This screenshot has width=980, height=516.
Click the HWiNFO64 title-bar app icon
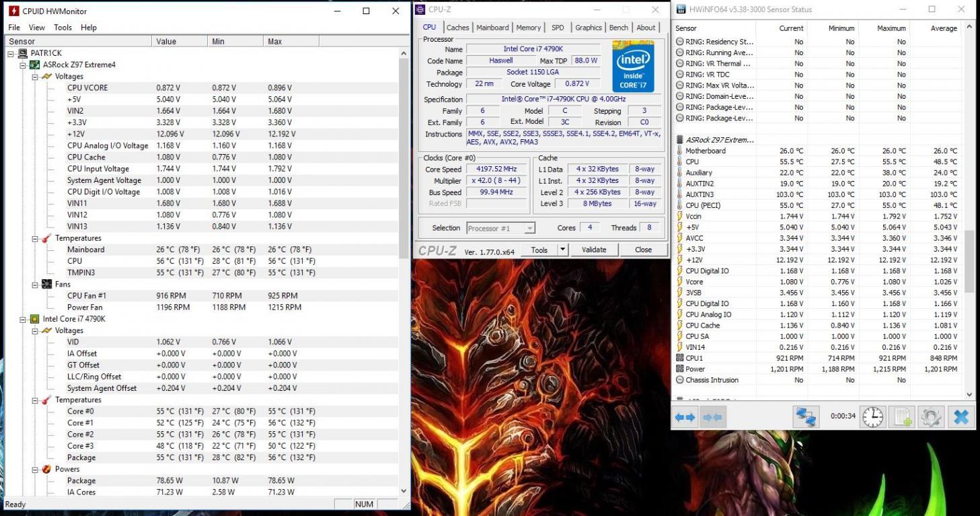tap(680, 9)
